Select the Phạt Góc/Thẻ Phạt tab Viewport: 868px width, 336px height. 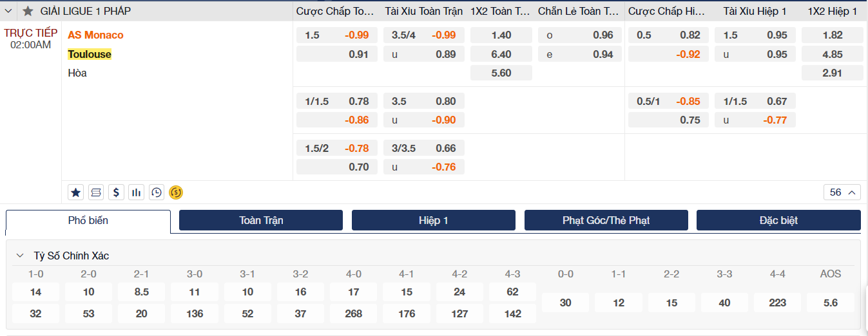(x=606, y=220)
